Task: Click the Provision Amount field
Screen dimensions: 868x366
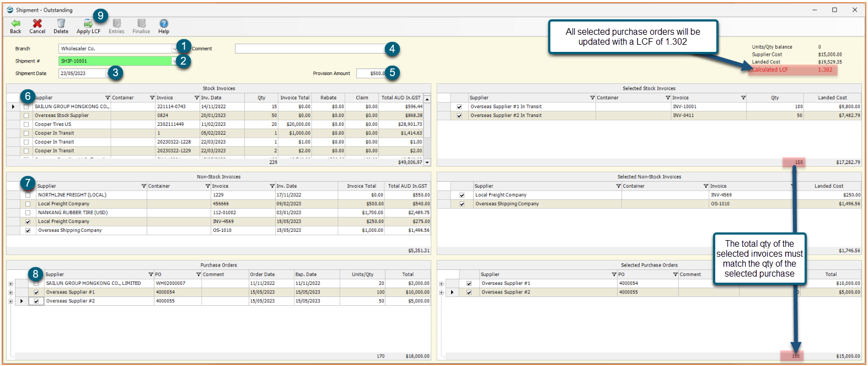Action: click(x=371, y=73)
